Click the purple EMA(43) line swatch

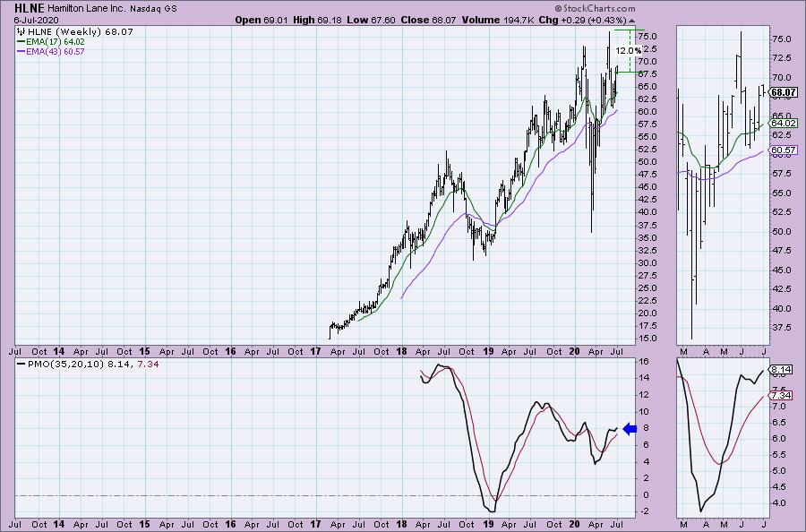click(x=21, y=51)
